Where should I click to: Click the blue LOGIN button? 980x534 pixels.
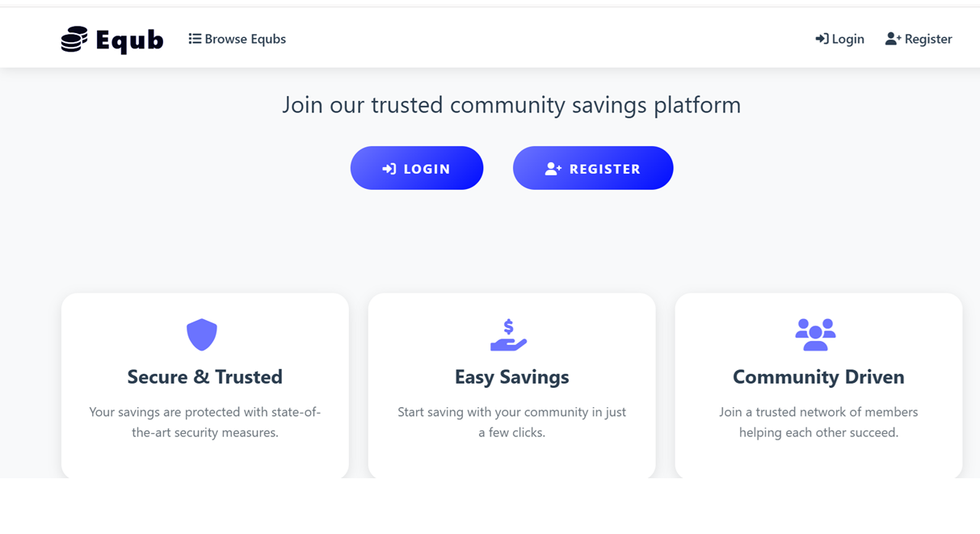pyautogui.click(x=417, y=168)
